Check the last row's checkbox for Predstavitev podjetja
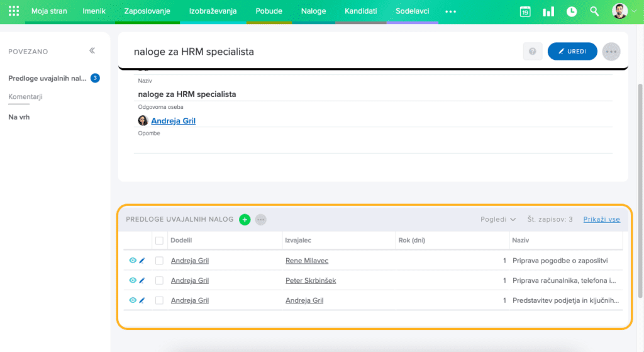Image resolution: width=644 pixels, height=352 pixels. [159, 301]
